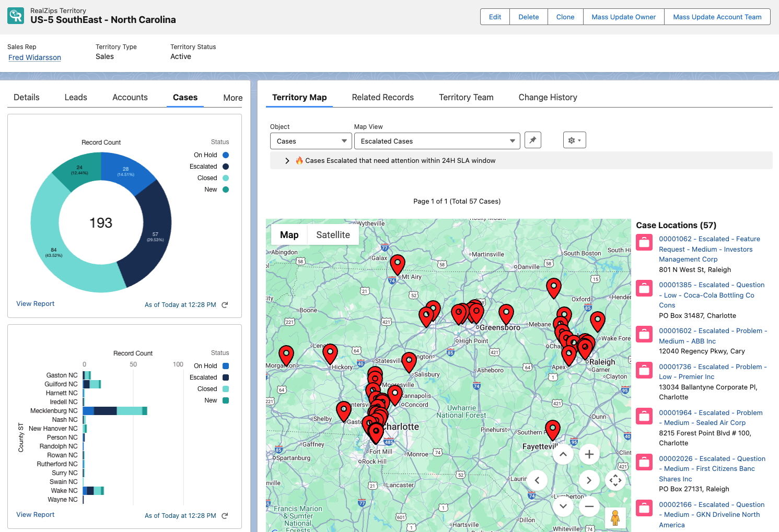Click case icon for 00001385

[x=644, y=288]
